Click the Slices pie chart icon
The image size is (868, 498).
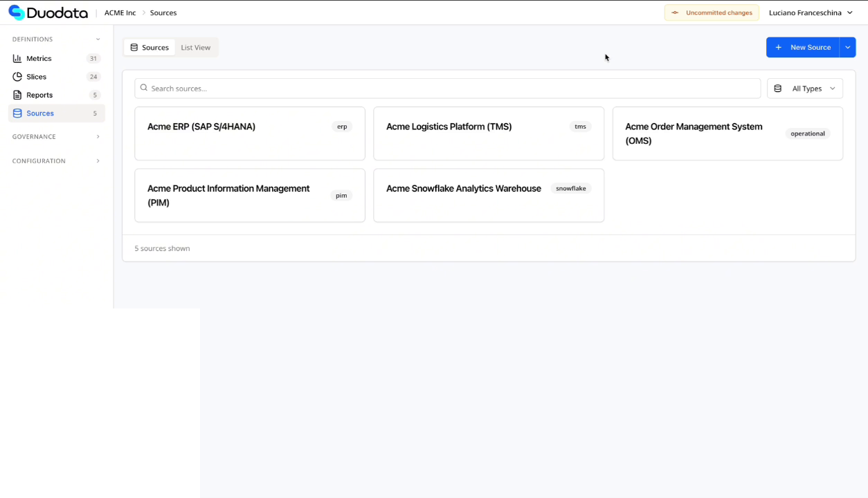point(17,77)
